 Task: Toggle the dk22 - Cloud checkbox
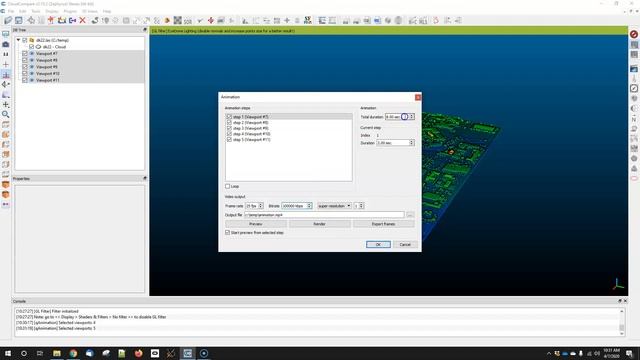coord(31,47)
